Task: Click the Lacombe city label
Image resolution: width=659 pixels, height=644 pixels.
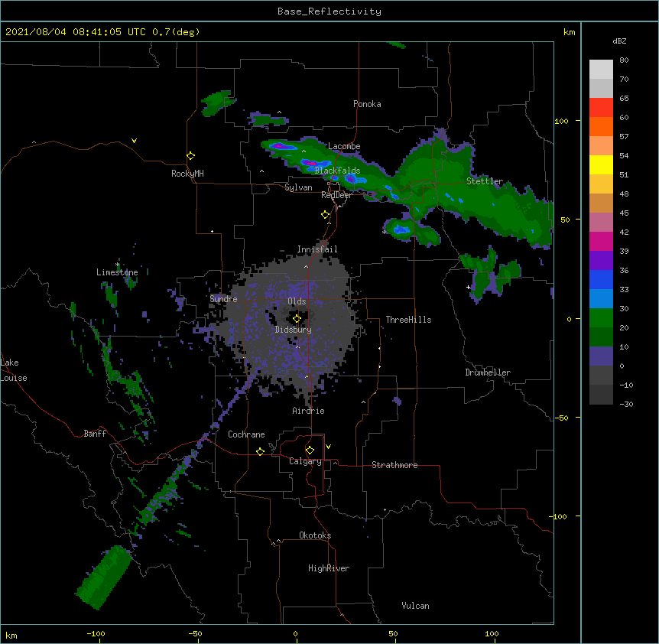Action: [x=344, y=146]
